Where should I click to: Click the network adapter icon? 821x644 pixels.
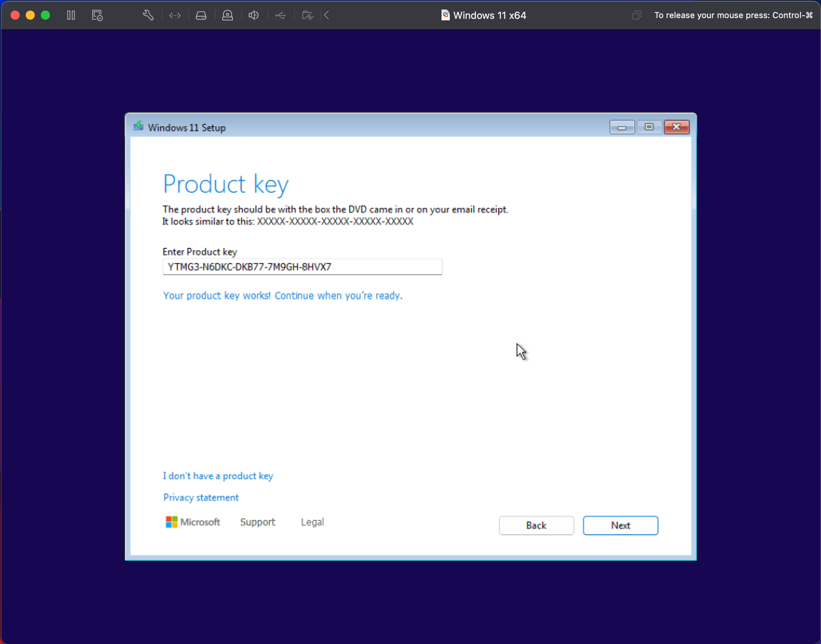tap(175, 15)
